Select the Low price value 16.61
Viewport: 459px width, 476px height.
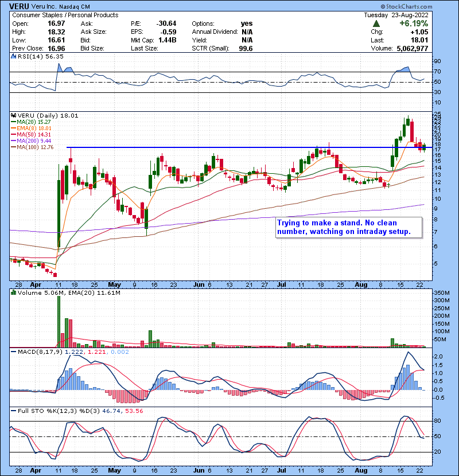tap(56, 40)
